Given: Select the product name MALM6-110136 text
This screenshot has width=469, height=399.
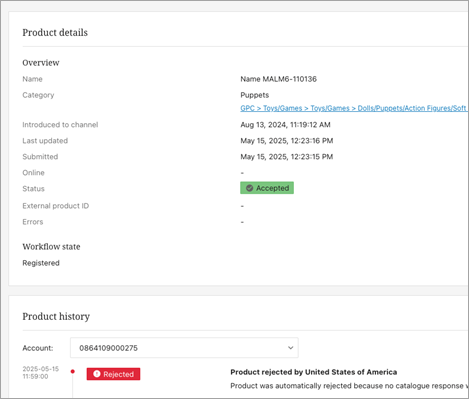Looking at the screenshot, I should pyautogui.click(x=278, y=79).
